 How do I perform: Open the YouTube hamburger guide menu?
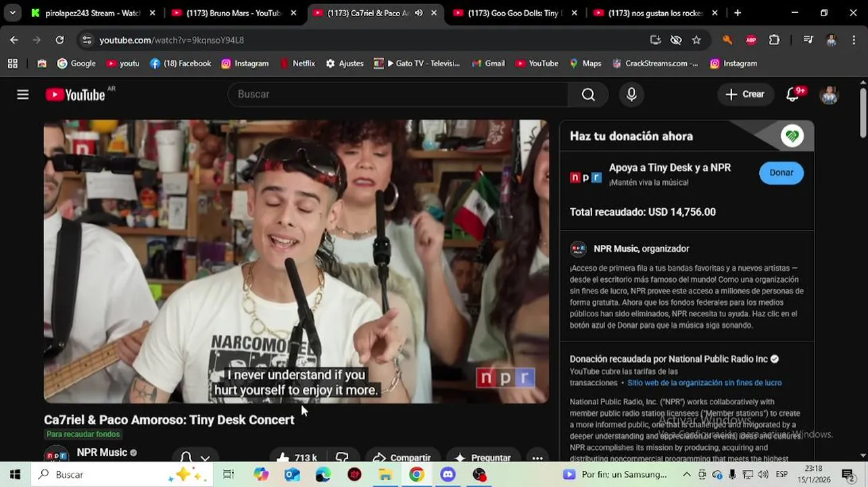[23, 95]
